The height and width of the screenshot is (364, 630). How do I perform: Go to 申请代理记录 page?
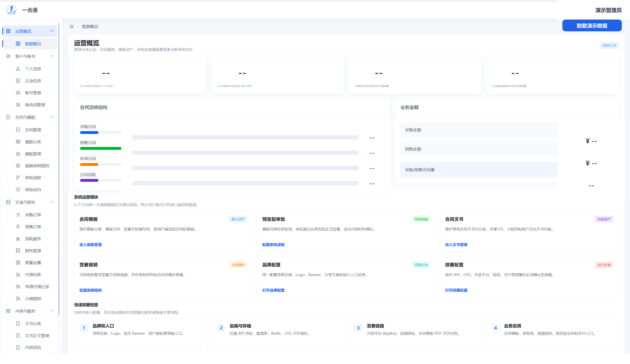coord(30,287)
